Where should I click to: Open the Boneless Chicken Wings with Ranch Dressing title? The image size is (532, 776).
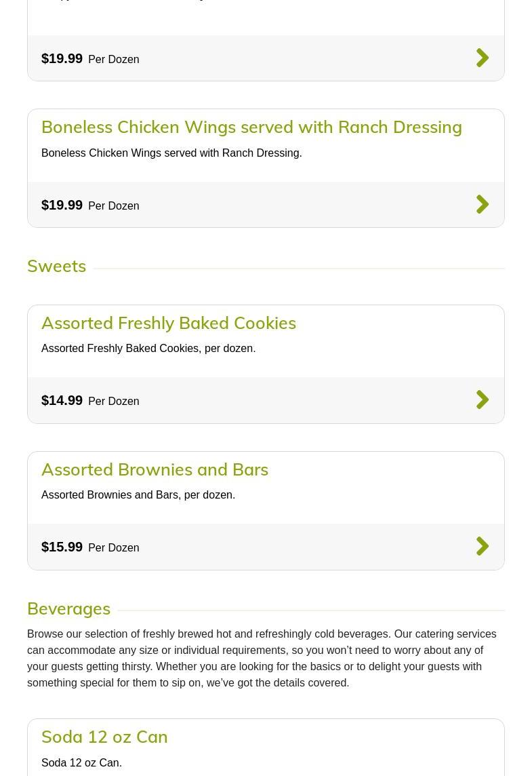pyautogui.click(x=251, y=127)
